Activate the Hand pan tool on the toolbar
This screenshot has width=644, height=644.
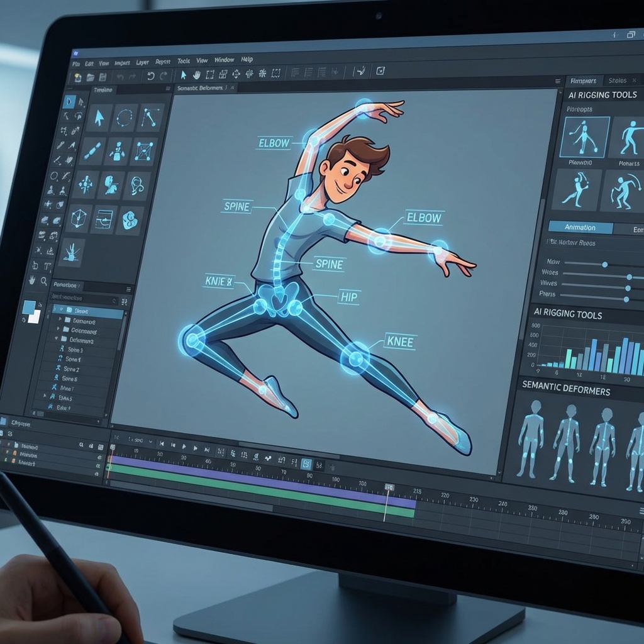[x=196, y=74]
